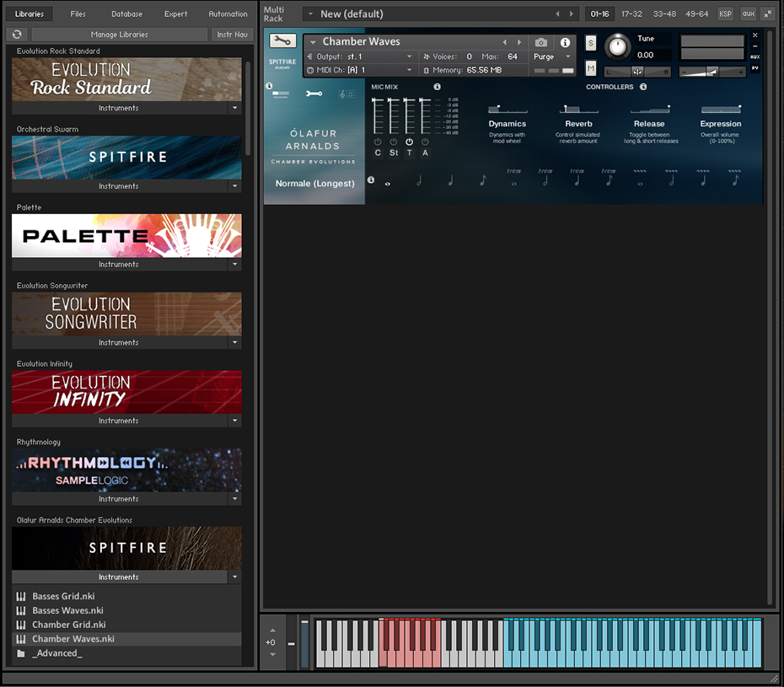Open the Chamber Waves instrument dropdown
This screenshot has height=687, width=784.
[x=313, y=42]
